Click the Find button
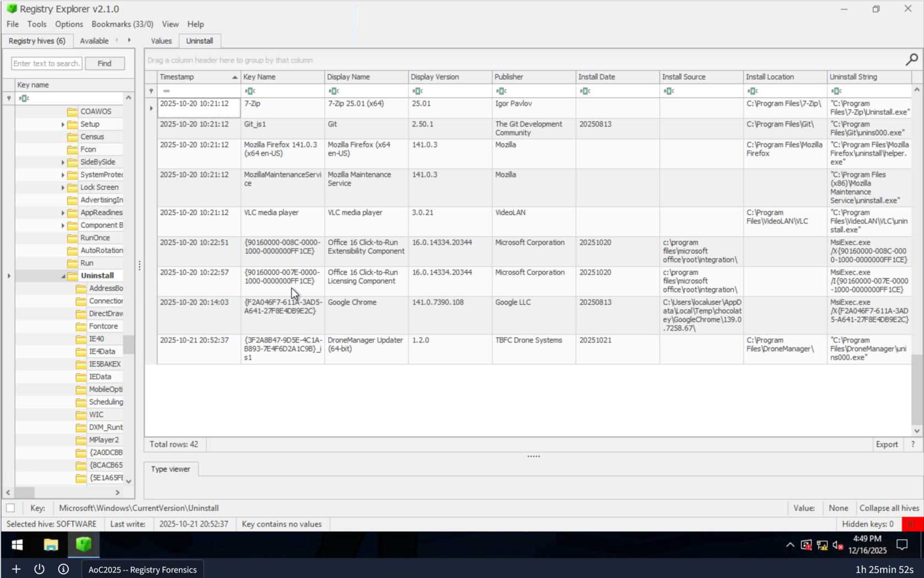This screenshot has width=924, height=578. (x=105, y=63)
